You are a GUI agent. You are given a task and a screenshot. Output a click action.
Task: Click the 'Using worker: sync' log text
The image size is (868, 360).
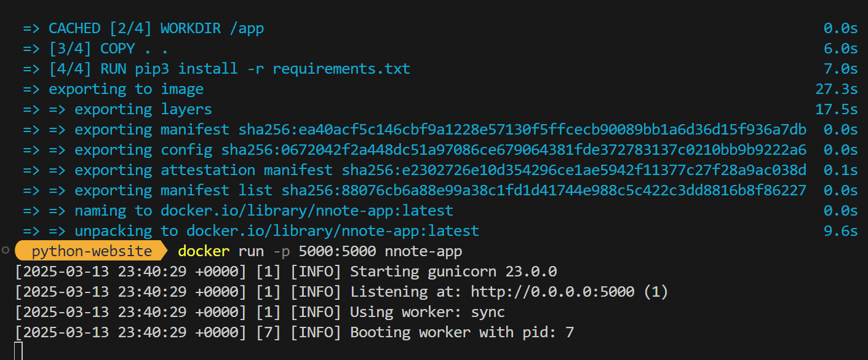pos(428,312)
